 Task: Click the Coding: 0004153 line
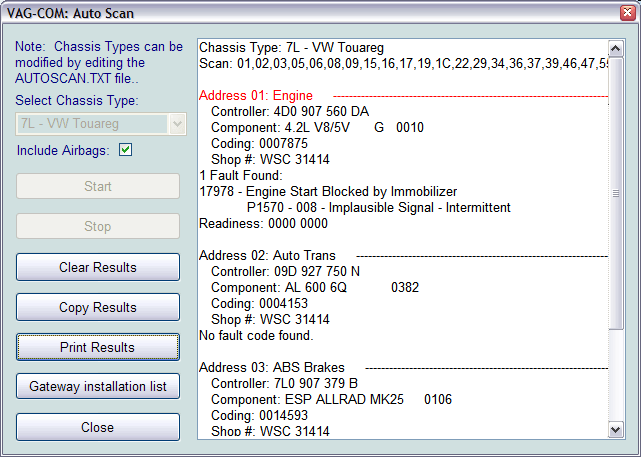pyautogui.click(x=259, y=303)
